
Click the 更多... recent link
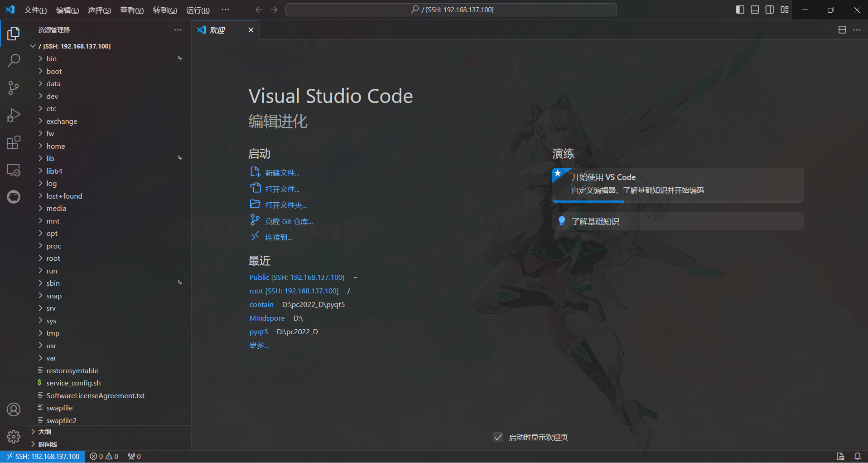coord(259,345)
